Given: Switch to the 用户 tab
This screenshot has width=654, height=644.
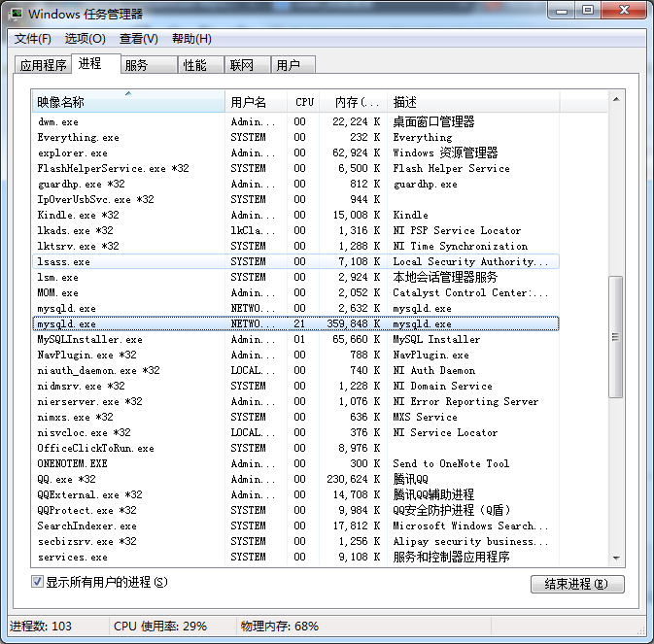Looking at the screenshot, I should coord(293,65).
